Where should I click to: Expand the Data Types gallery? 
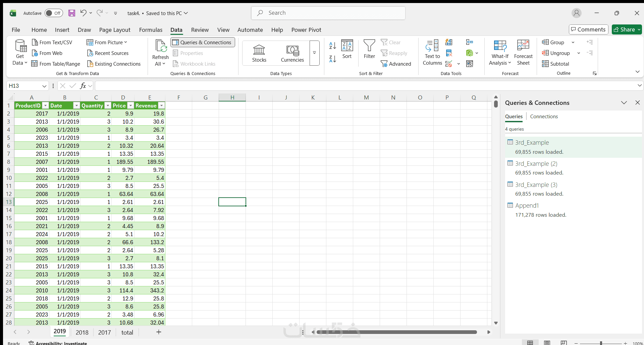tap(314, 53)
